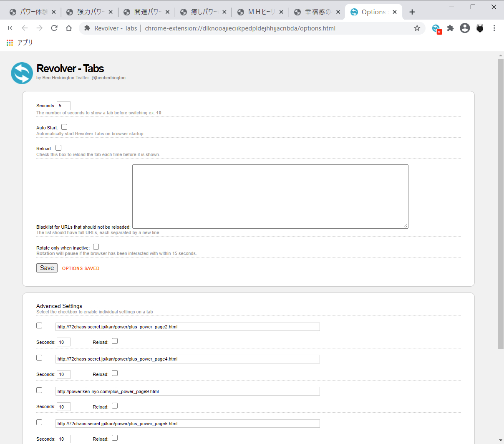The height and width of the screenshot is (444, 504).
Task: Click the page vertical scrollbar
Action: [x=500, y=204]
